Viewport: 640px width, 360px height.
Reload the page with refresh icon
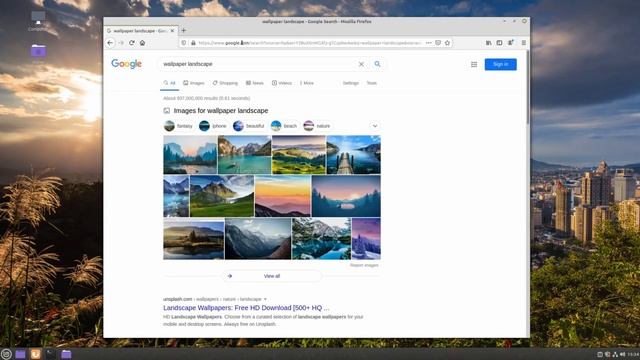(131, 42)
